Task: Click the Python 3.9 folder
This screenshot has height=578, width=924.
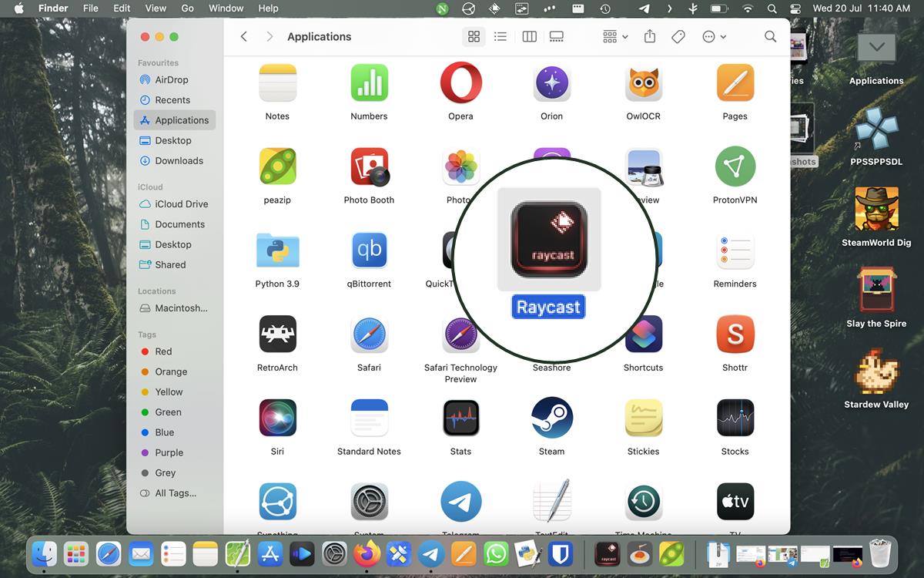Action: point(277,250)
